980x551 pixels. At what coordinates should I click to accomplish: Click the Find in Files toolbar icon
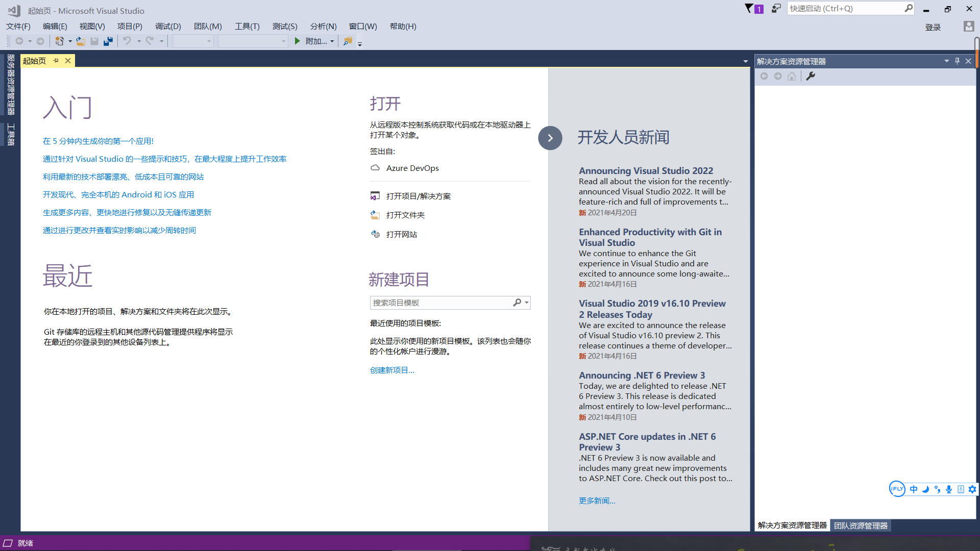click(x=348, y=41)
